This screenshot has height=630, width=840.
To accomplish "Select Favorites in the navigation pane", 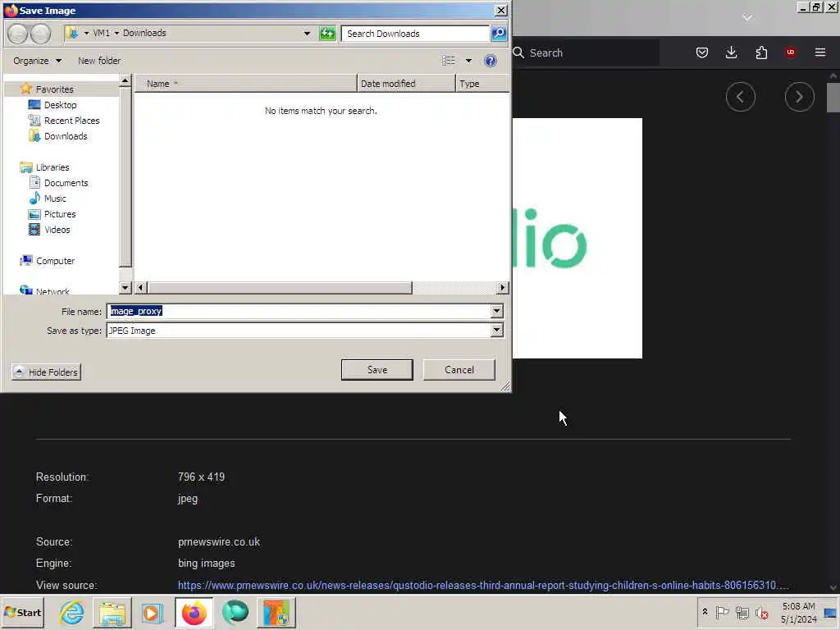I will pyautogui.click(x=54, y=89).
